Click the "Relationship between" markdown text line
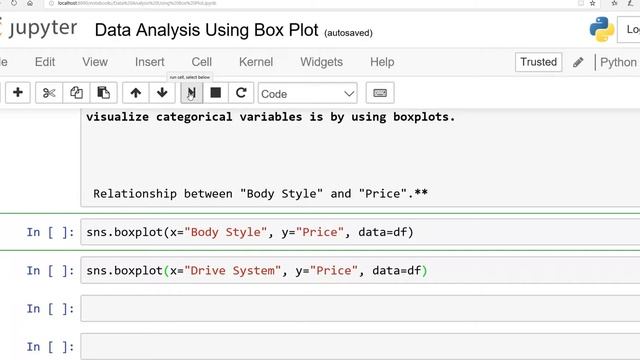 coord(260,193)
